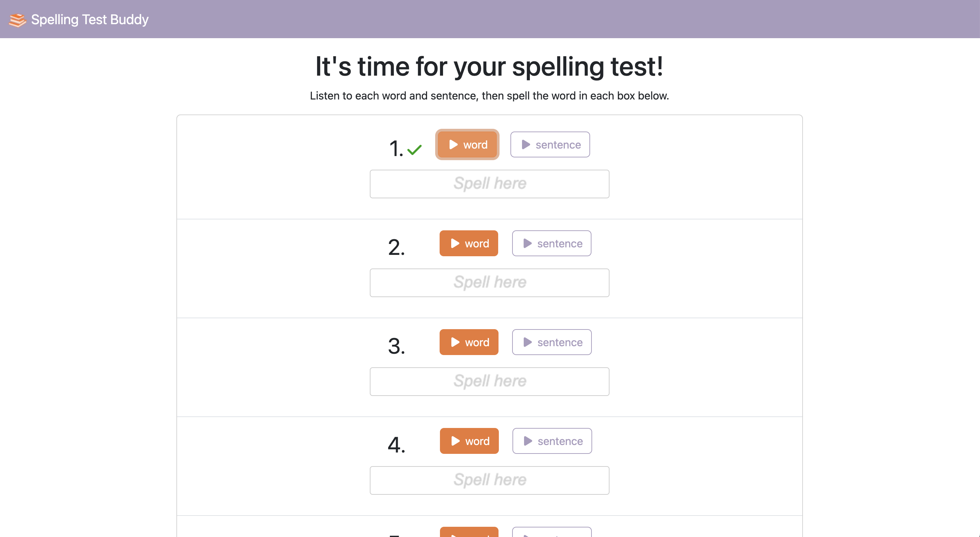The height and width of the screenshot is (537, 980).
Task: Play the word audio for question 4
Action: tap(469, 441)
